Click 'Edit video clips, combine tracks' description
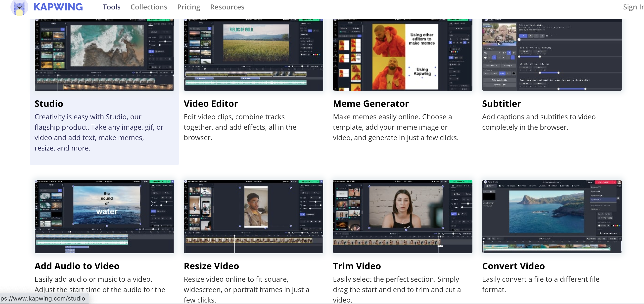Screen dimensions: 644x304 (240, 127)
